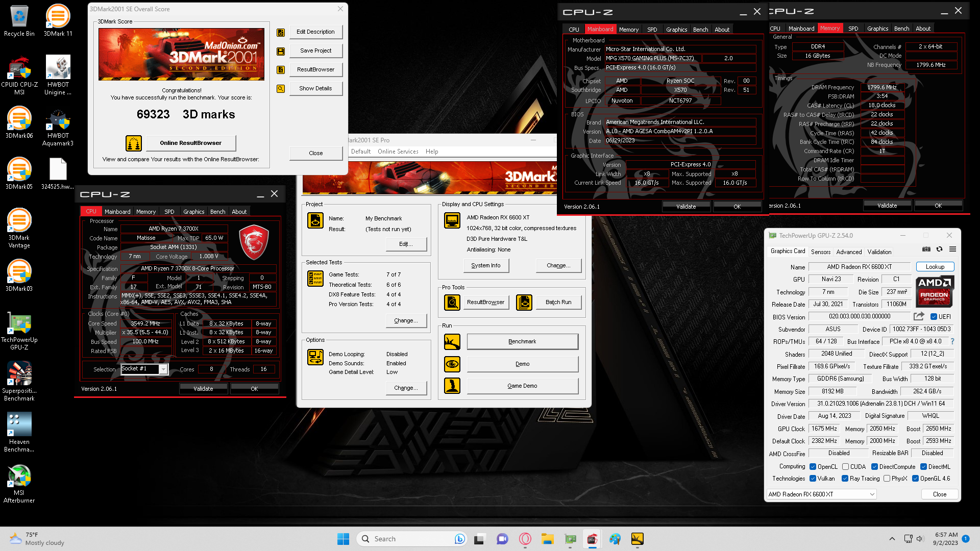The width and height of the screenshot is (980, 551).
Task: Click the Save Project floppy icon
Action: click(x=281, y=51)
